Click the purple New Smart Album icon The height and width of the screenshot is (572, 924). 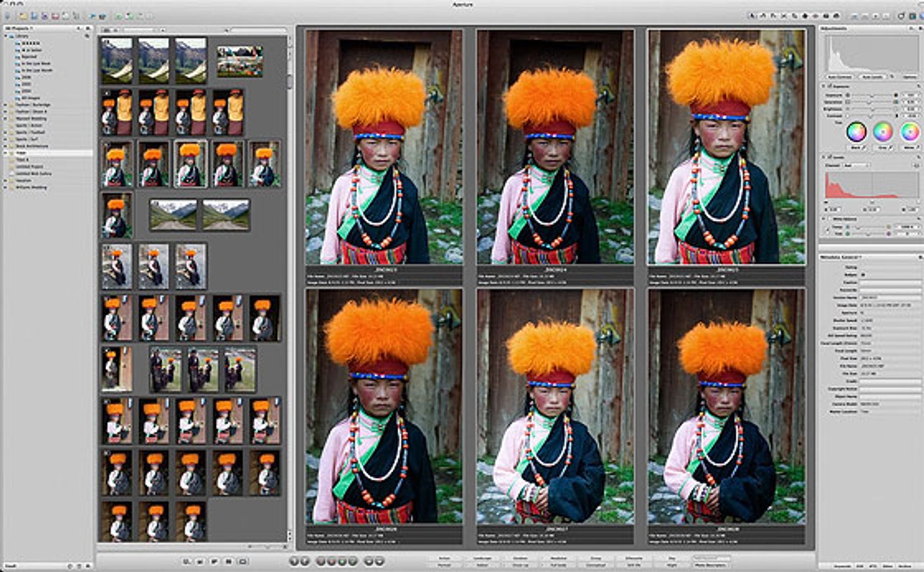coord(45,16)
